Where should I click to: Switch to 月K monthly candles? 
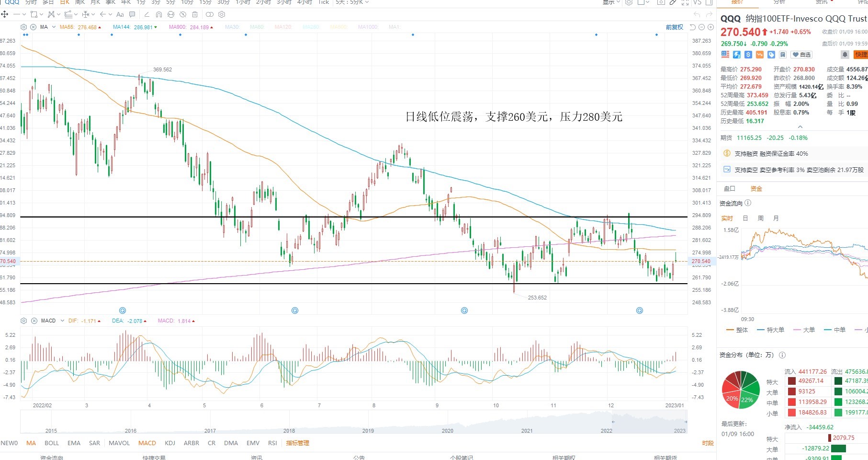pos(95,2)
